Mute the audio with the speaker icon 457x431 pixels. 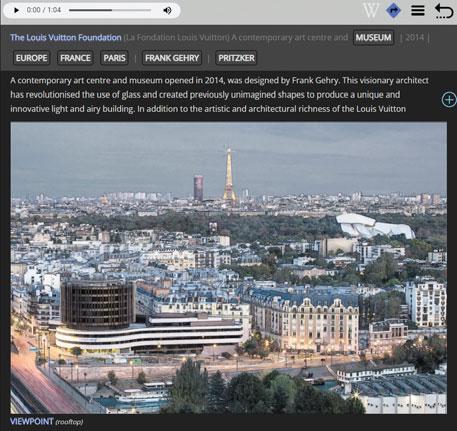167,10
